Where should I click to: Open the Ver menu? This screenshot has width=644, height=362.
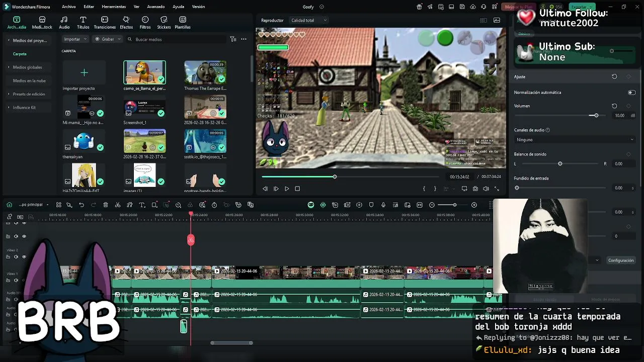click(x=136, y=7)
